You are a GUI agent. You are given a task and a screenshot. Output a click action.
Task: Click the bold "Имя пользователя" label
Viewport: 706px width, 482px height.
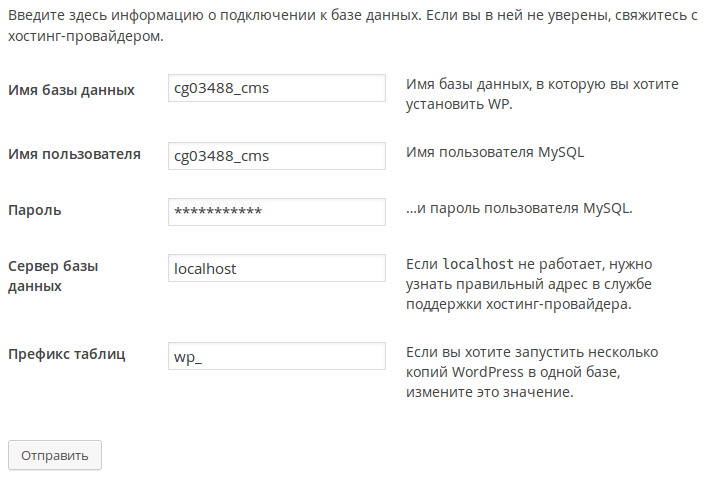coord(74,154)
